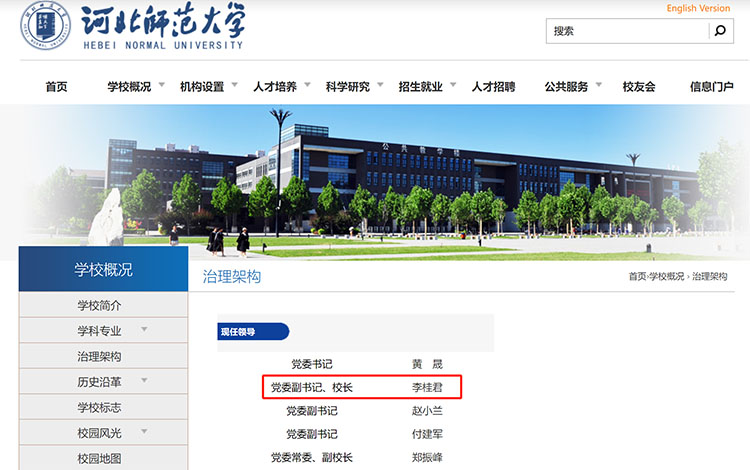Click the search magnifier icon

(720, 31)
